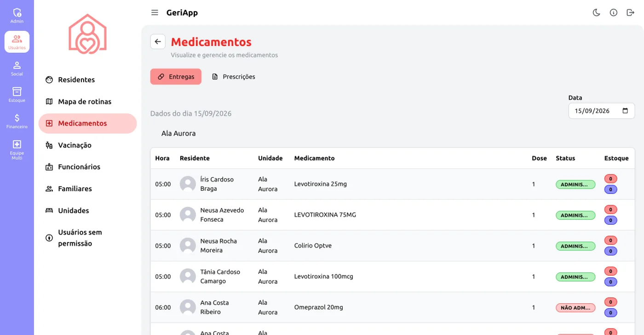
Task: Click the Estoque column header
Action: click(x=616, y=158)
